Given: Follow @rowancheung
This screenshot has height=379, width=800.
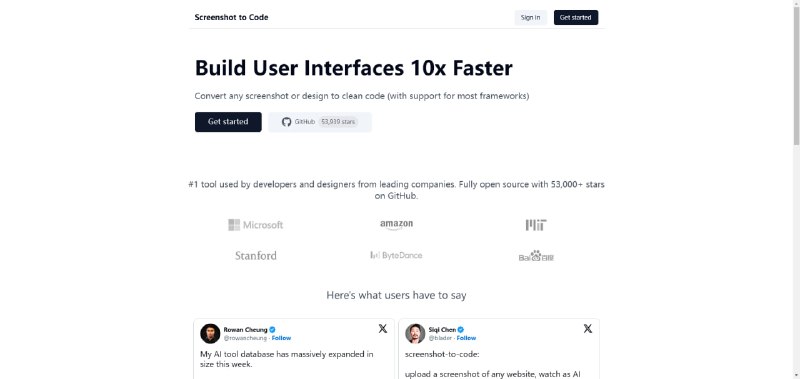Looking at the screenshot, I should click(x=282, y=338).
